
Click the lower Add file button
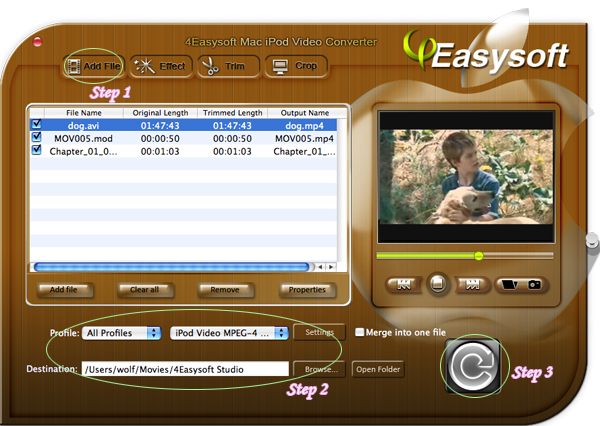(x=64, y=290)
